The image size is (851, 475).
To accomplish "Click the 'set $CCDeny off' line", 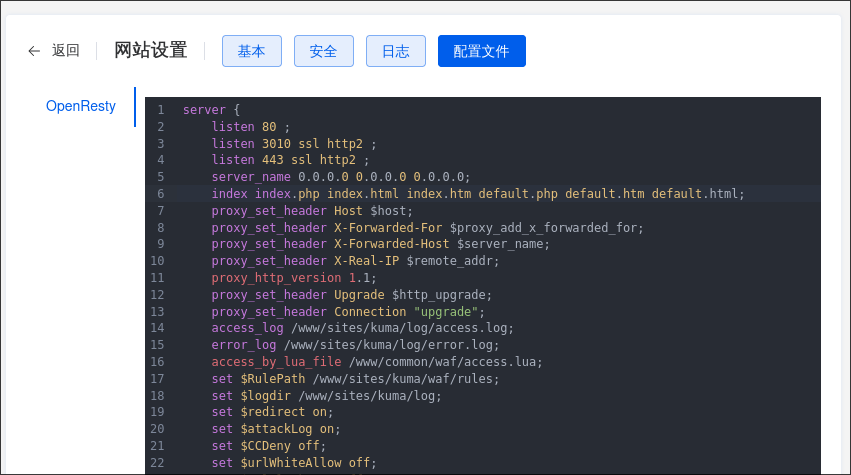I will (269, 446).
